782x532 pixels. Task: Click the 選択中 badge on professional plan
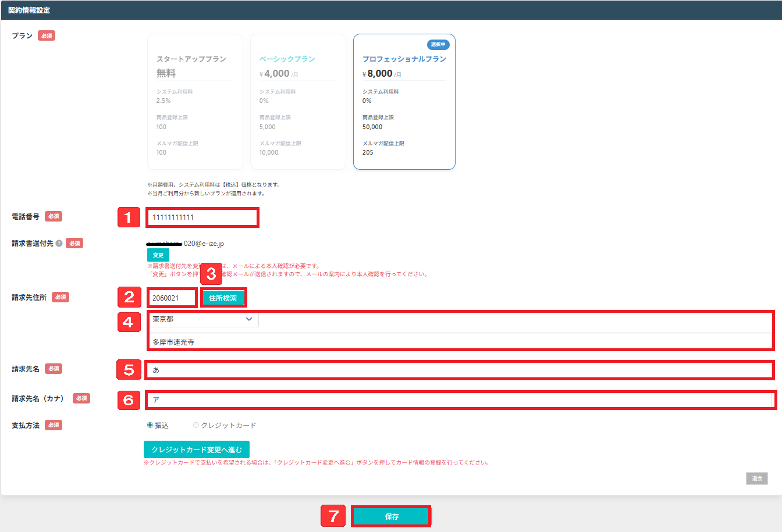coord(438,45)
